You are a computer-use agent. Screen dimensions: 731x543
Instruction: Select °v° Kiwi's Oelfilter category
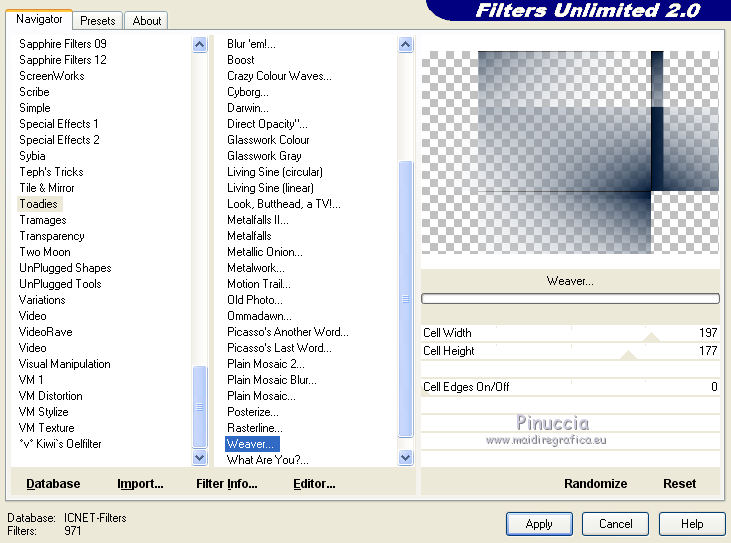[60, 444]
